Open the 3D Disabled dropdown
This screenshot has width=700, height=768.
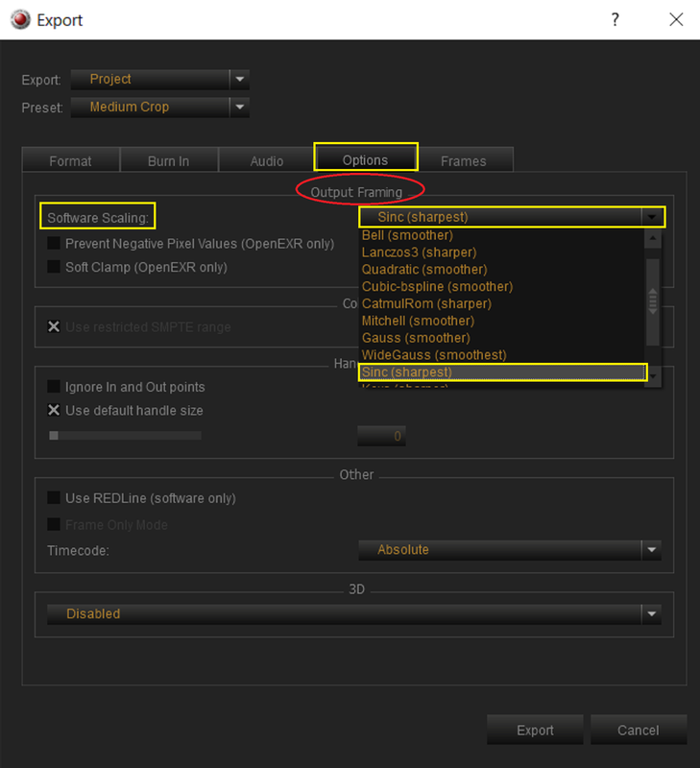point(354,613)
